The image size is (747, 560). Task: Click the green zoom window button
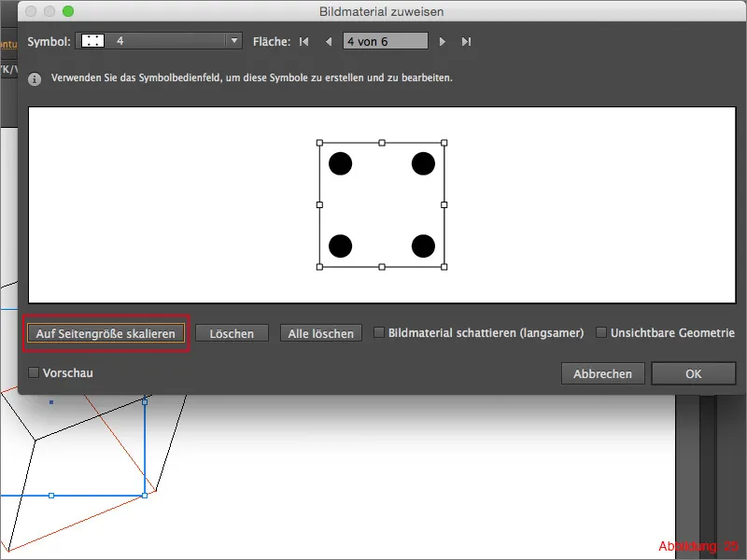pyautogui.click(x=68, y=11)
